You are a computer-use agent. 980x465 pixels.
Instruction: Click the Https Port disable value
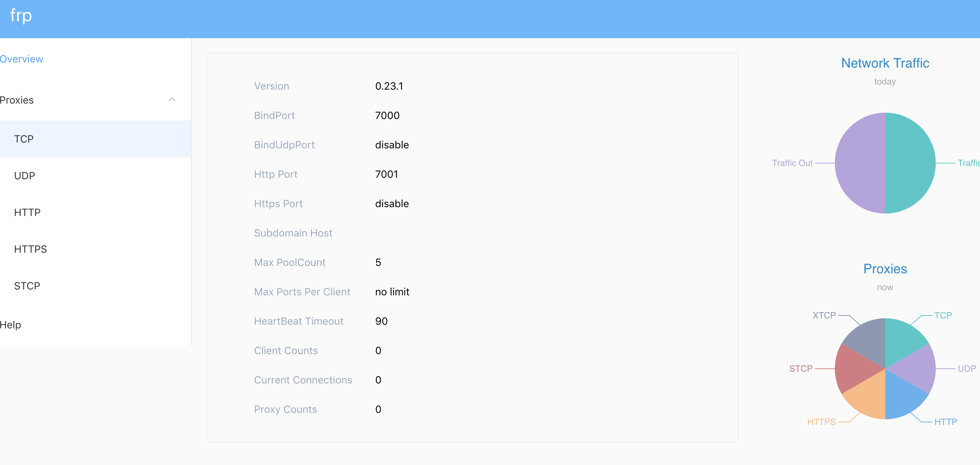pyautogui.click(x=392, y=203)
